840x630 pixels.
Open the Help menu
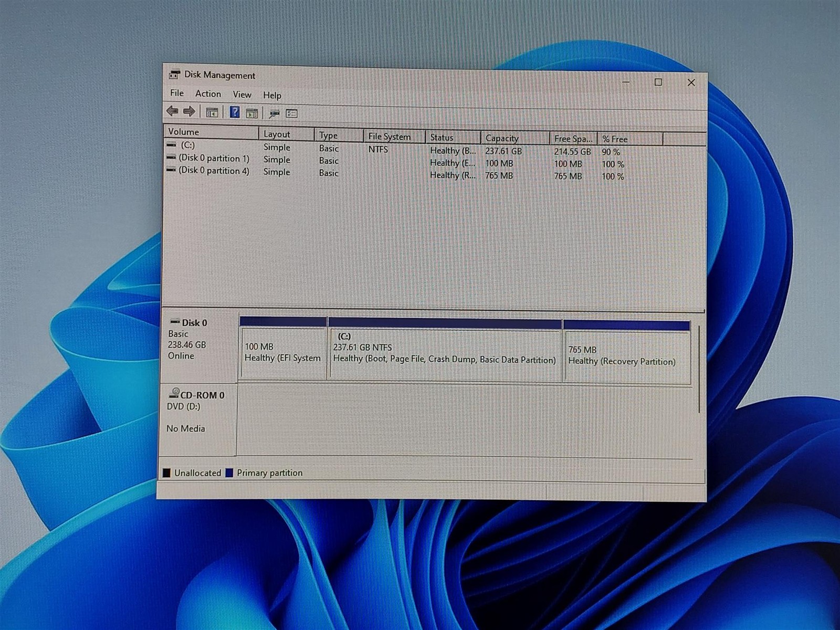[x=272, y=95]
